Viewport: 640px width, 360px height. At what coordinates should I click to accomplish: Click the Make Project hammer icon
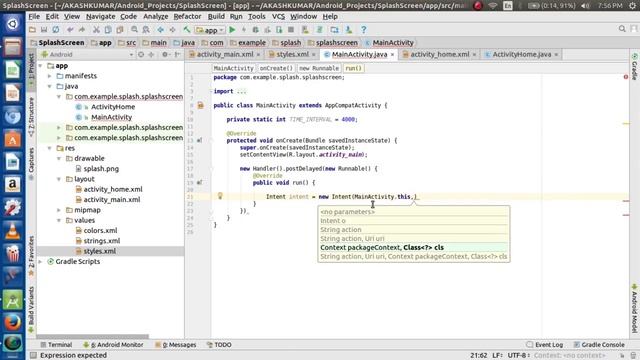pos(187,29)
